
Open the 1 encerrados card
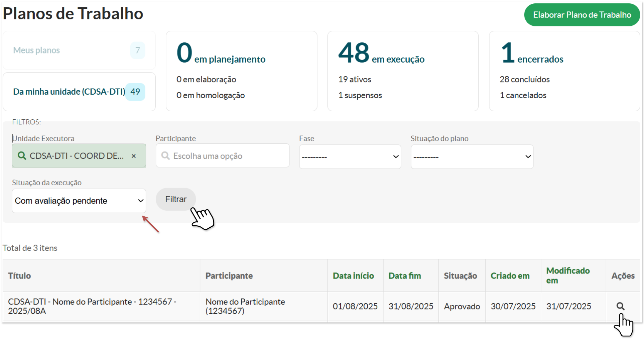(564, 71)
